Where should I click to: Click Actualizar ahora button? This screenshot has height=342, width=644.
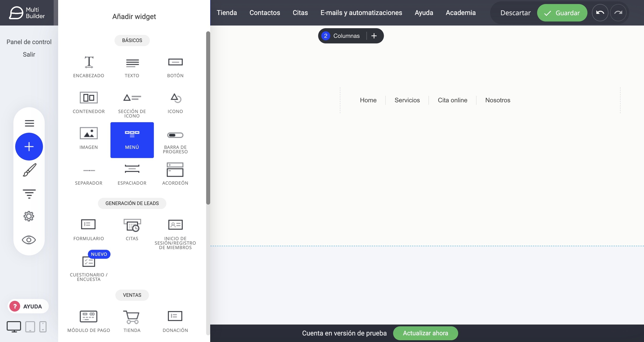[425, 333]
